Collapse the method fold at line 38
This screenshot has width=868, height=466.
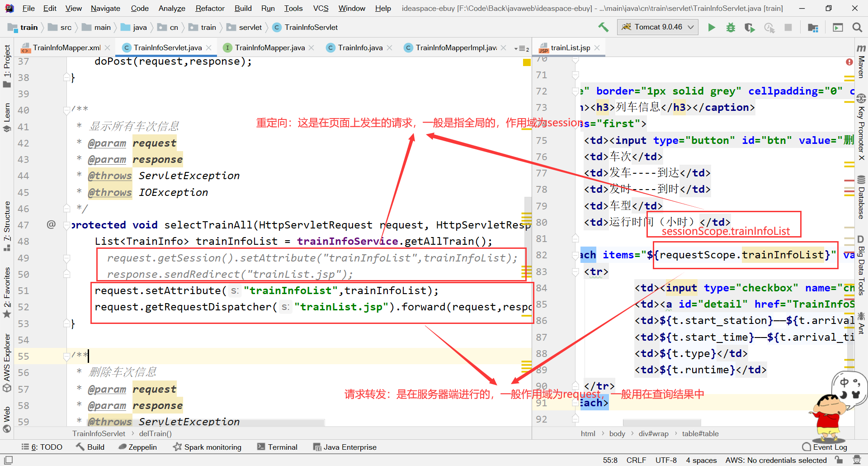click(67, 77)
